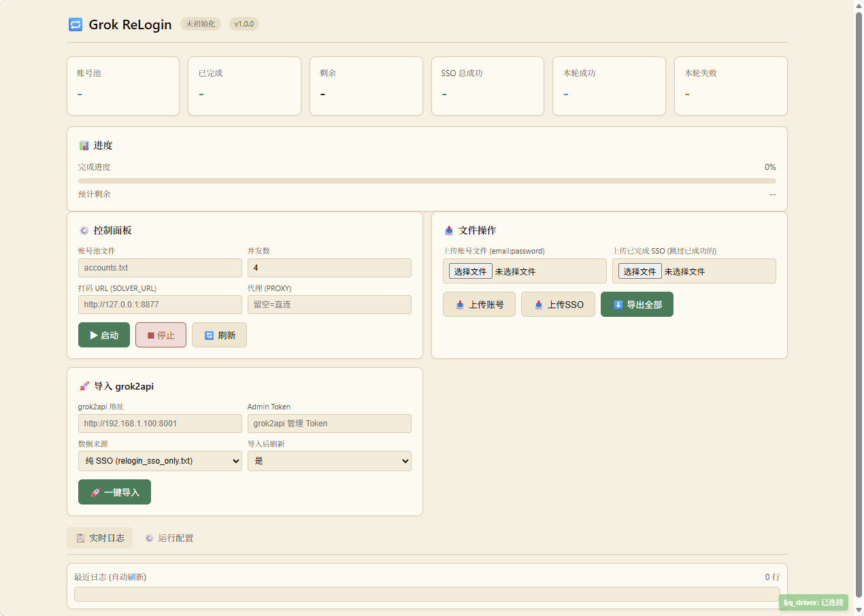Click the gear icon beside 控制面板

click(84, 230)
